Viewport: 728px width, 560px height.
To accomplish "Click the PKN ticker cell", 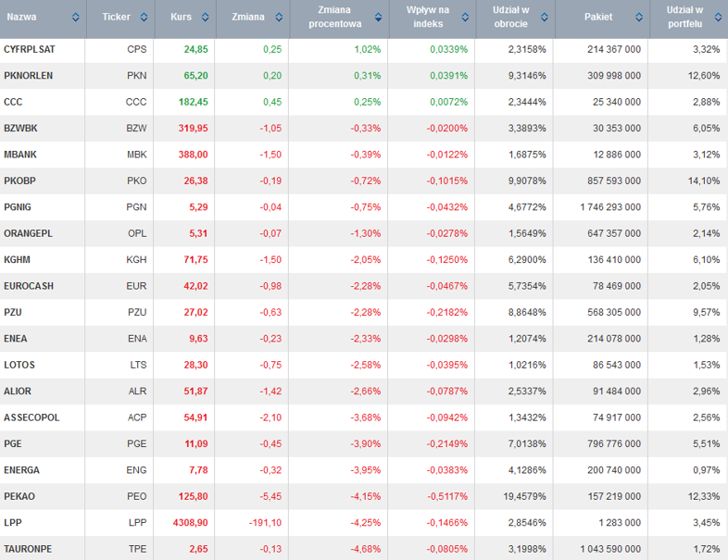I will [x=137, y=76].
